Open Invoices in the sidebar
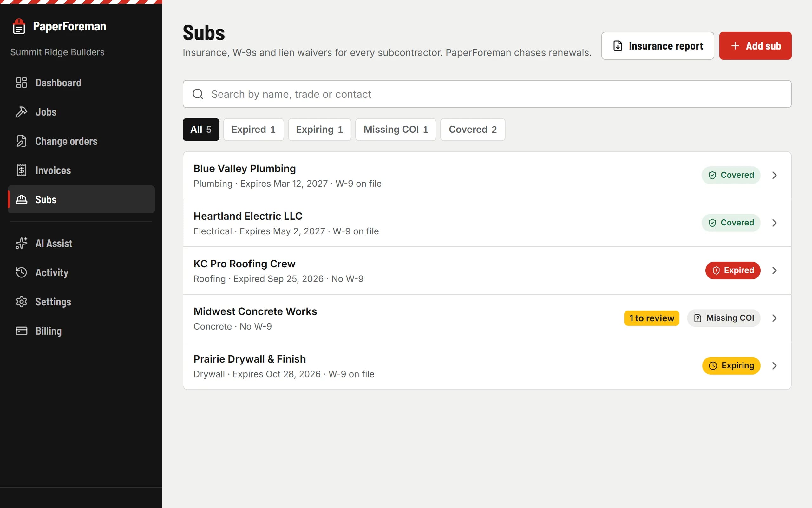Image resolution: width=812 pixels, height=508 pixels. click(81, 170)
